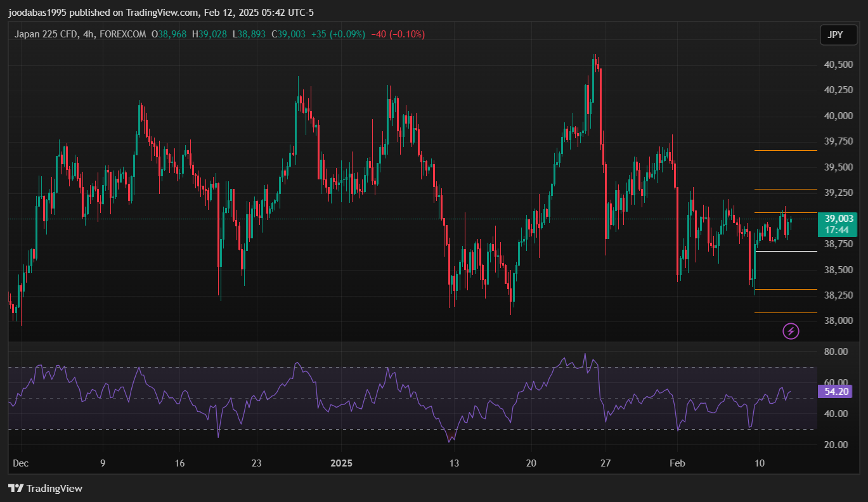The image size is (868, 502).
Task: Click the 40,500 price scale label
Action: (x=838, y=65)
